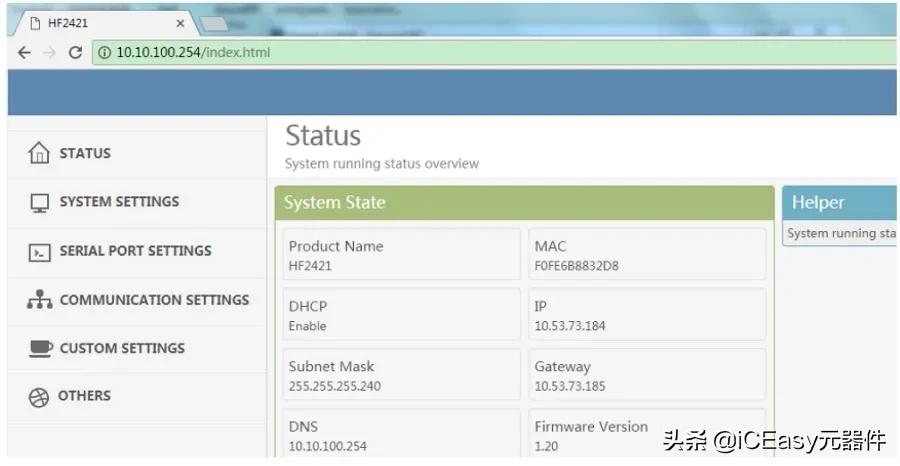900x466 pixels.
Task: Click DNS value 10.10.100.254
Action: [x=327, y=446]
